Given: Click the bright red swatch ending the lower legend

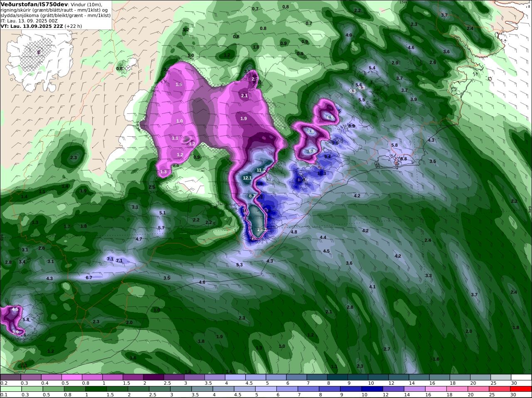Looking at the screenshot, I should click(x=521, y=389).
